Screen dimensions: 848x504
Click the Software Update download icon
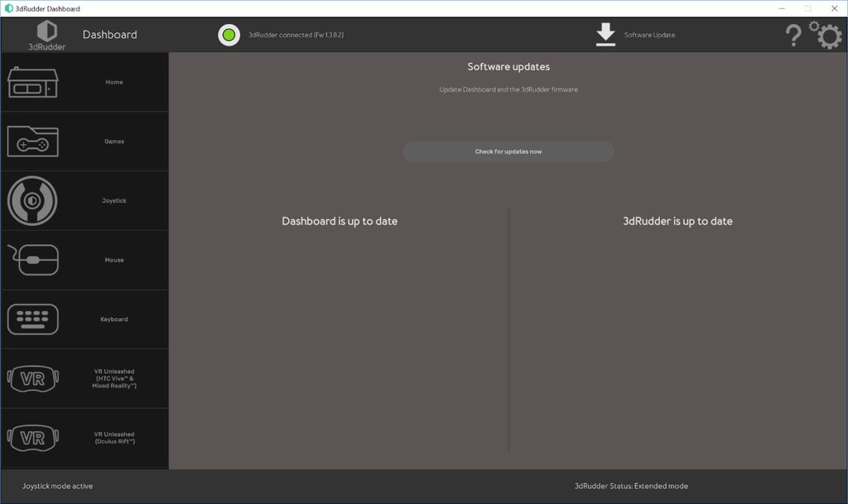(x=605, y=33)
